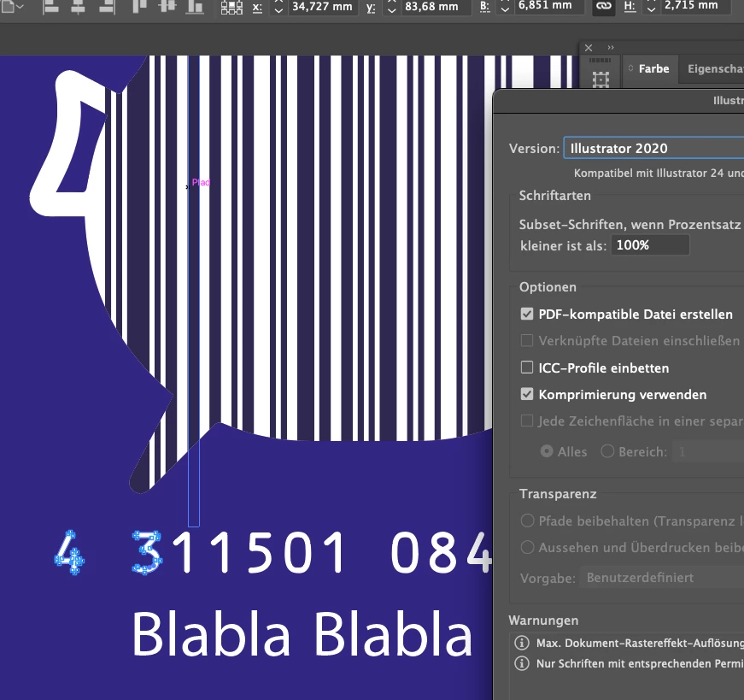Click the Kompatibel mit Illustrator 24 text
The image size is (744, 700).
tap(659, 173)
